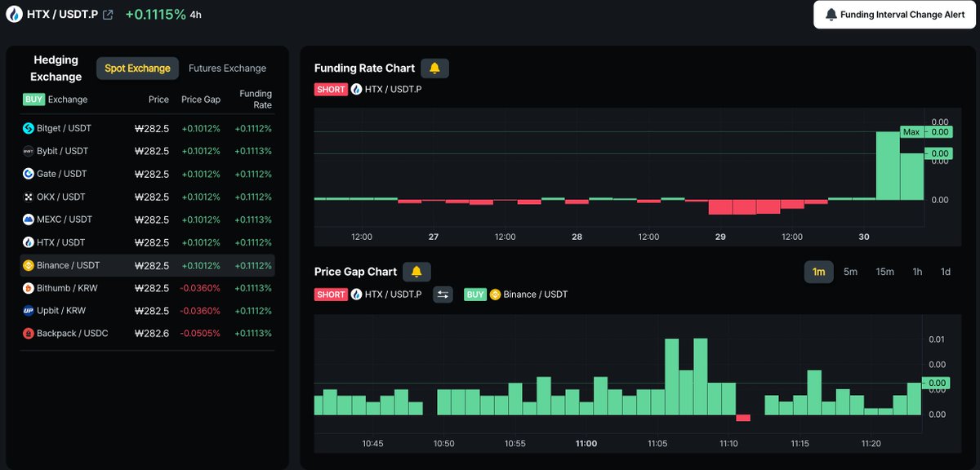The height and width of the screenshot is (470, 980).
Task: Click the Bitget exchange logo
Action: click(x=28, y=128)
